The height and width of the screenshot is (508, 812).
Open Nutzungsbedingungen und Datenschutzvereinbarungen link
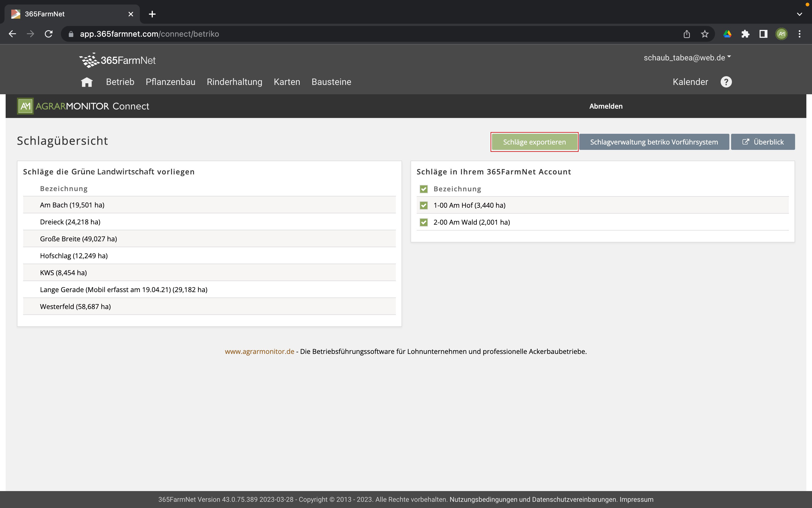pyautogui.click(x=533, y=500)
